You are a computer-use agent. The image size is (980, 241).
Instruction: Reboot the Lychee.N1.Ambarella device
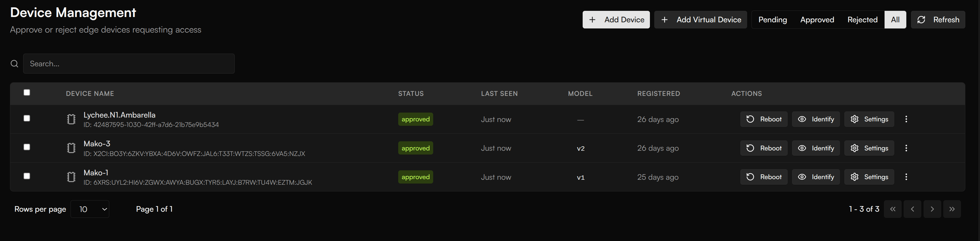click(764, 119)
